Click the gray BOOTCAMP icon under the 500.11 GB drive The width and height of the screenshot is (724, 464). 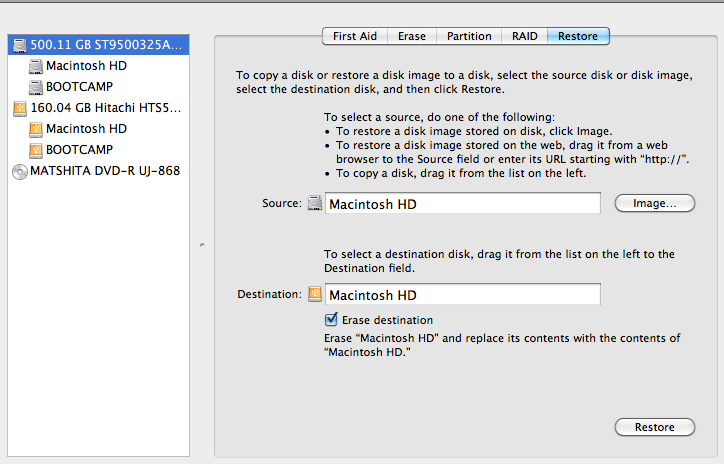pyautogui.click(x=36, y=87)
